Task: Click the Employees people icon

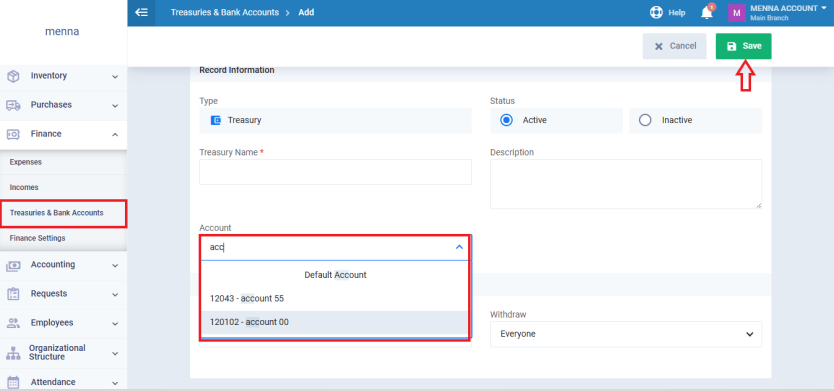Action: [x=13, y=323]
